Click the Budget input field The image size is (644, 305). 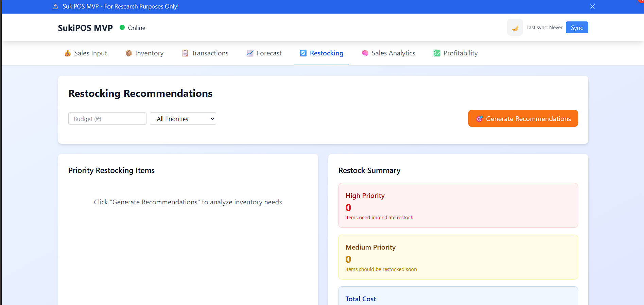point(107,119)
